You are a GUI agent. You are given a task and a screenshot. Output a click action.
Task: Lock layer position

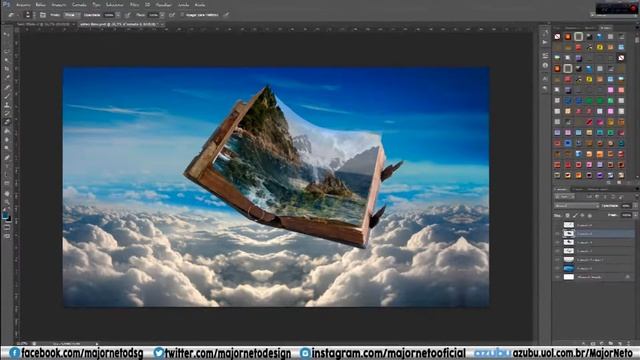(582, 216)
